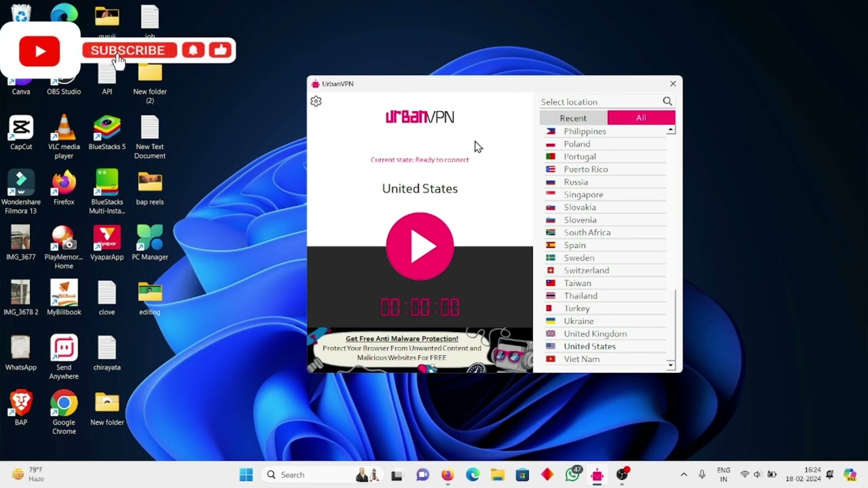Image resolution: width=868 pixels, height=488 pixels.
Task: Choose Portugal as VPN location
Action: point(606,157)
